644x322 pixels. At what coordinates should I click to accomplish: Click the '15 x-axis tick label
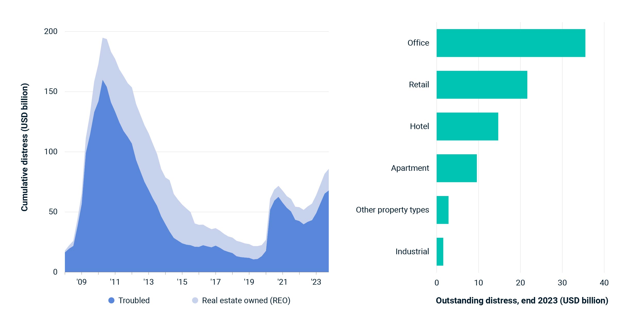tap(182, 282)
